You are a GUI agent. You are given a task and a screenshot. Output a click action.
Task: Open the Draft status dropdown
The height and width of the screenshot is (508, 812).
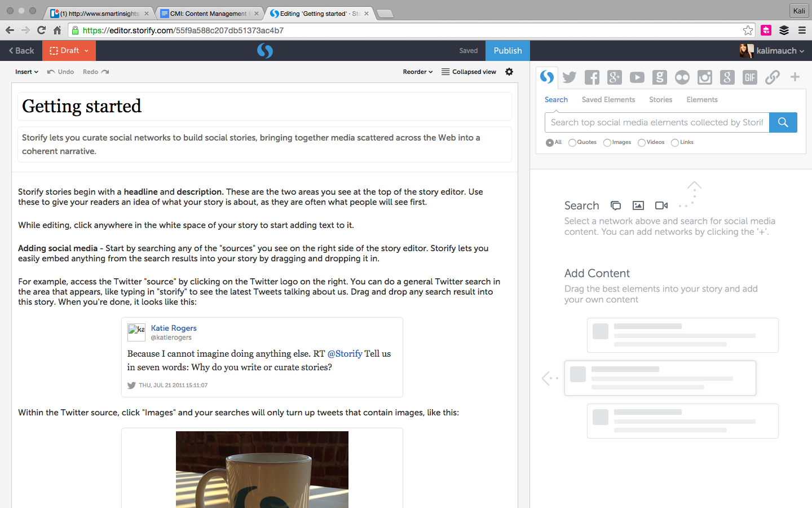point(69,51)
